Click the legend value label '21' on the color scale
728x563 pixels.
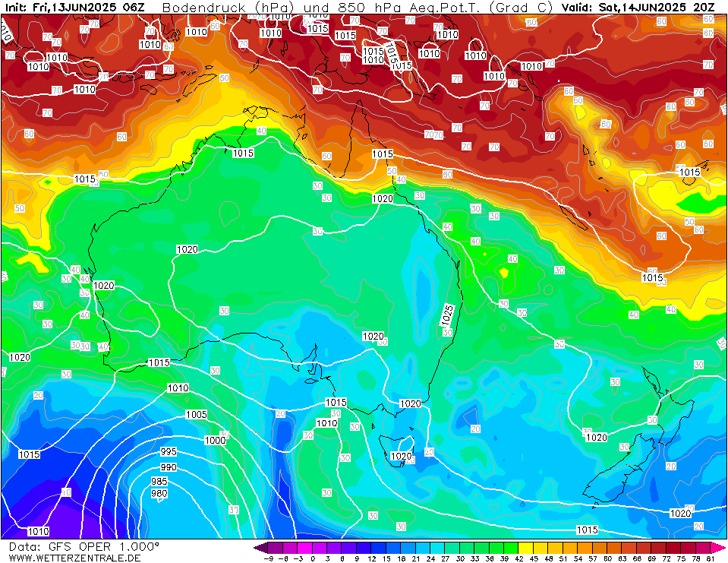415,558
